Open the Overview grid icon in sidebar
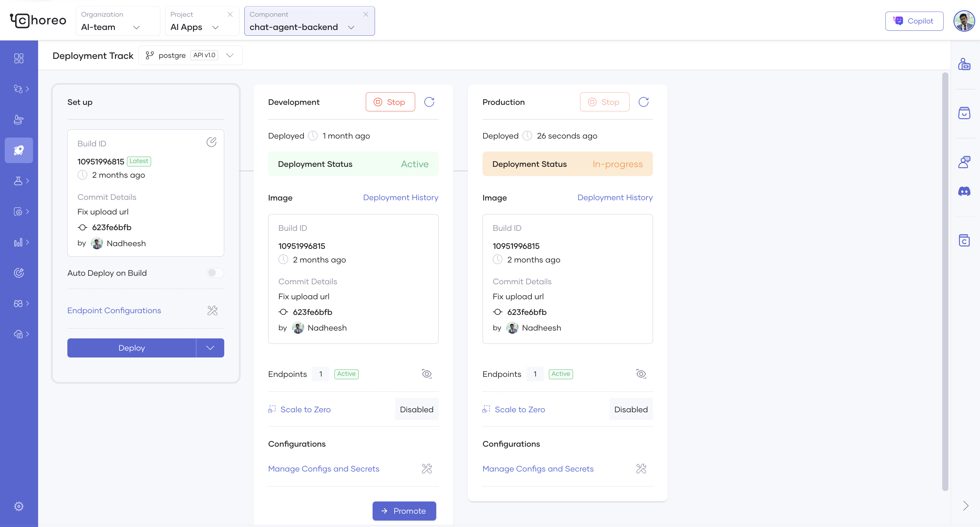 tap(19, 58)
